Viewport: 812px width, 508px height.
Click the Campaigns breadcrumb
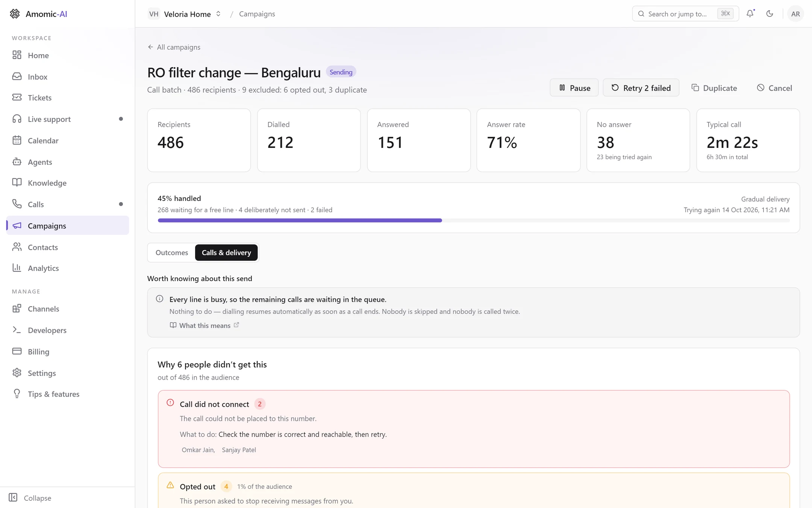point(257,14)
